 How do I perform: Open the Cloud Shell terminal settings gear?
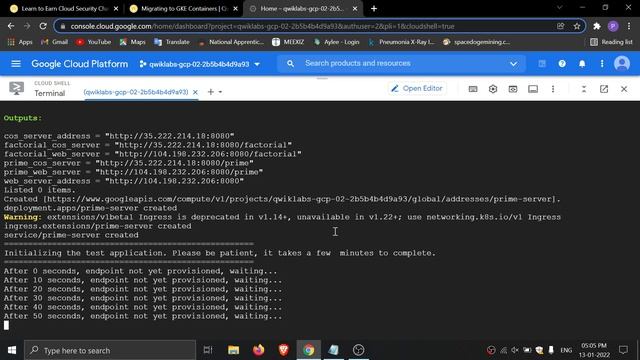pos(493,89)
